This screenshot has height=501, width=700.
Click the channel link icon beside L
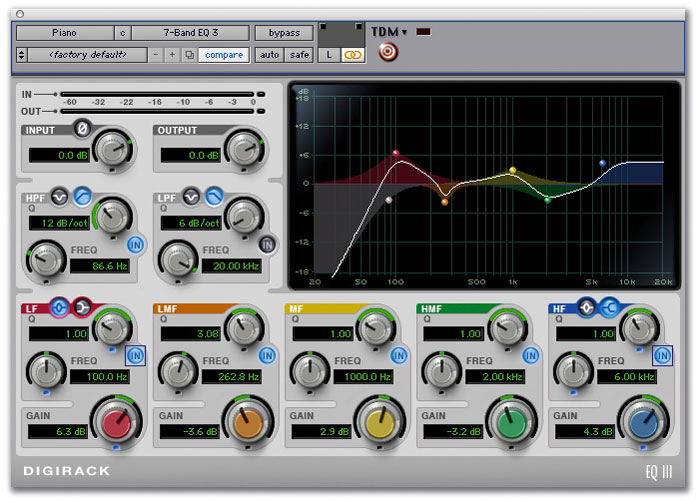pos(352,55)
